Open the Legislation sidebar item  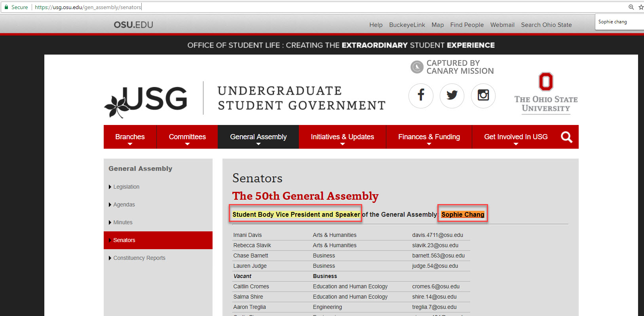(x=126, y=187)
